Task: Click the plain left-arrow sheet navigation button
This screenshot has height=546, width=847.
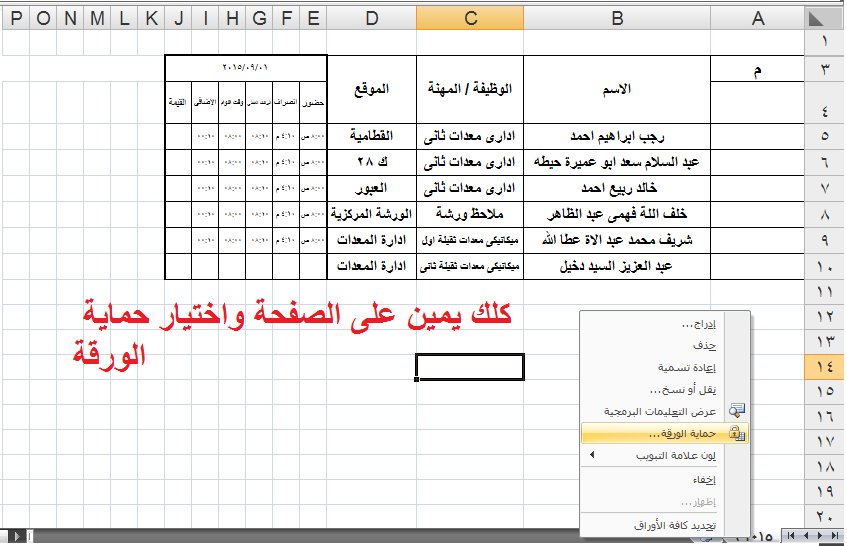Action: [x=805, y=535]
